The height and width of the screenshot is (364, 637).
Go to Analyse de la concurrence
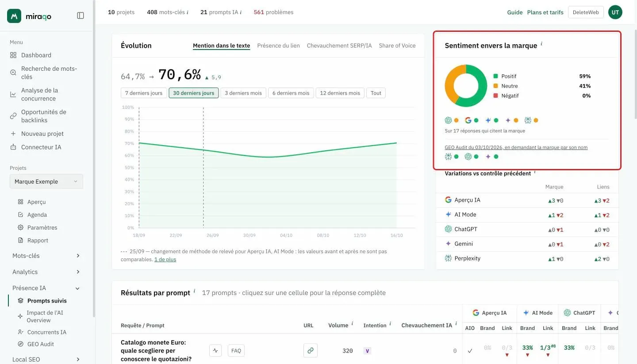point(39,94)
